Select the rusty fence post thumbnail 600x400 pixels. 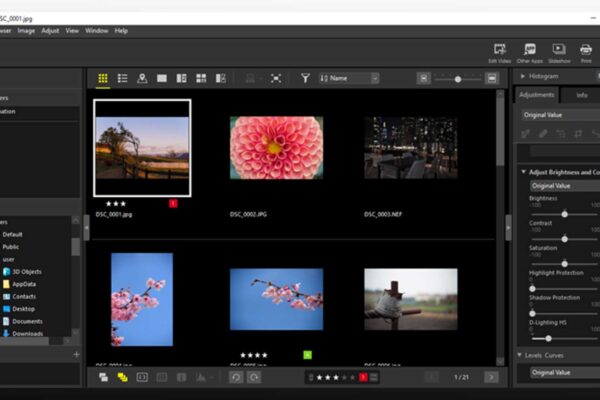(411, 299)
